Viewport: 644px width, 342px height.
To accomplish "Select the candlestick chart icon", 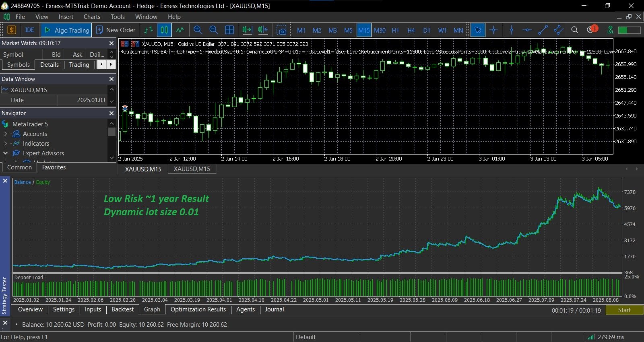I will (x=164, y=30).
